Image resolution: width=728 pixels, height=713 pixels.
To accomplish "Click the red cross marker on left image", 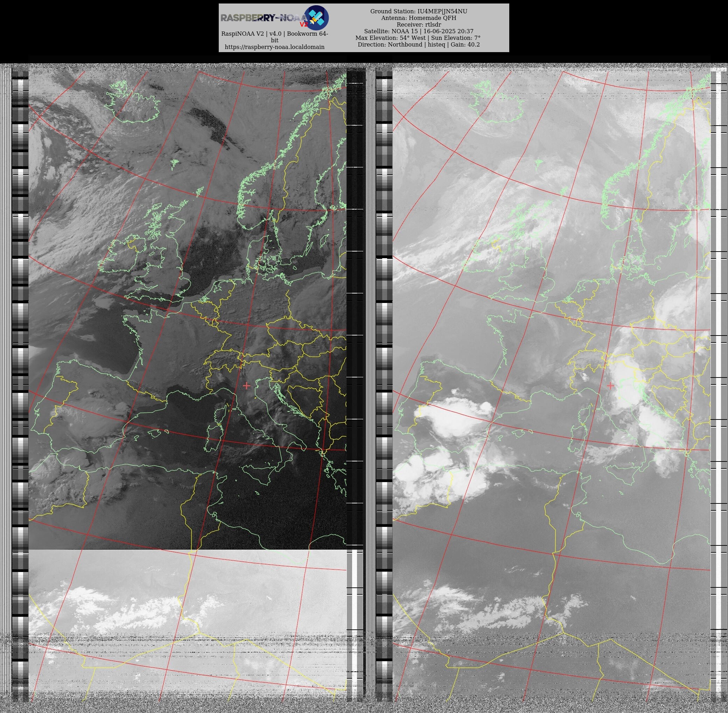I will coord(246,386).
